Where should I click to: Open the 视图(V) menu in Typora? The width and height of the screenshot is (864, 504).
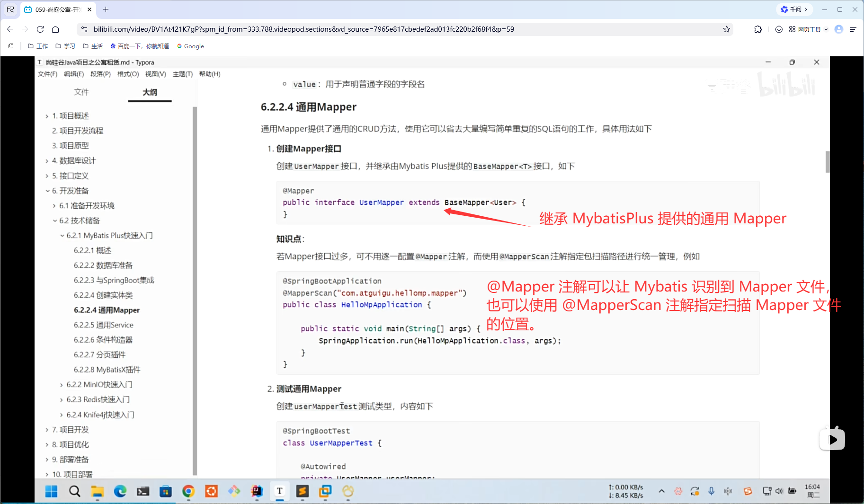(155, 74)
